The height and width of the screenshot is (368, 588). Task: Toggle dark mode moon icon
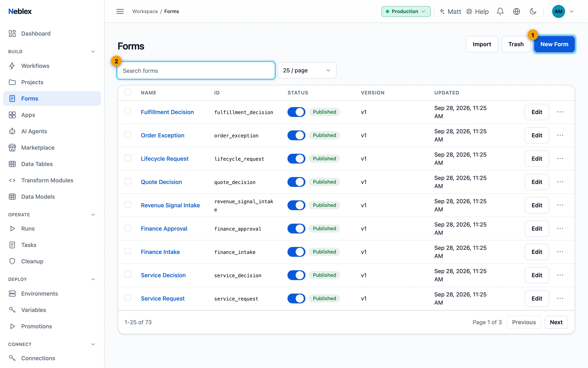click(x=533, y=11)
